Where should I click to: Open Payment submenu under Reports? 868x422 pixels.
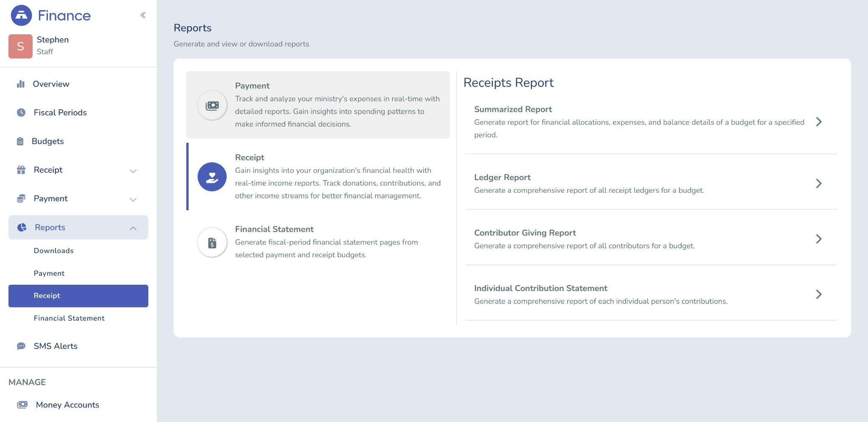coord(49,273)
